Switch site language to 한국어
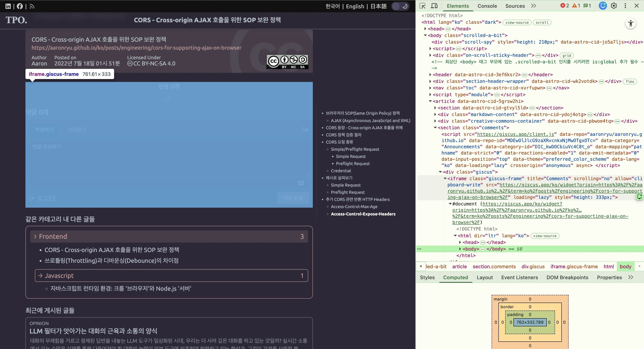Image resolution: width=644 pixels, height=349 pixels. [332, 6]
